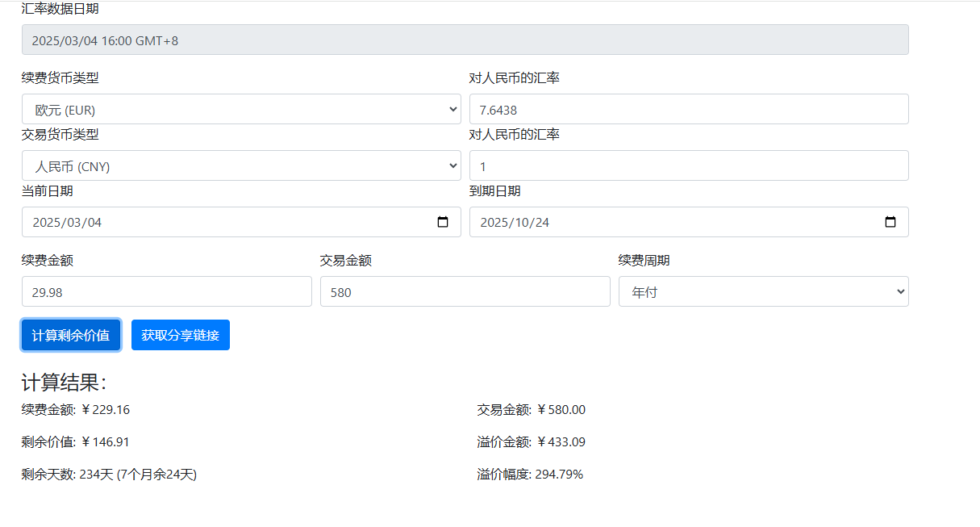Click the 获取分享链接 button

180,334
